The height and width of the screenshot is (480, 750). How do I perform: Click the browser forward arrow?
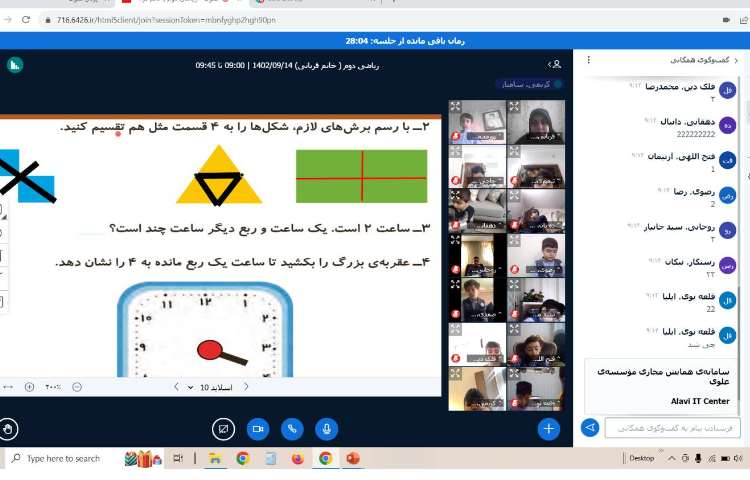(x=7, y=20)
